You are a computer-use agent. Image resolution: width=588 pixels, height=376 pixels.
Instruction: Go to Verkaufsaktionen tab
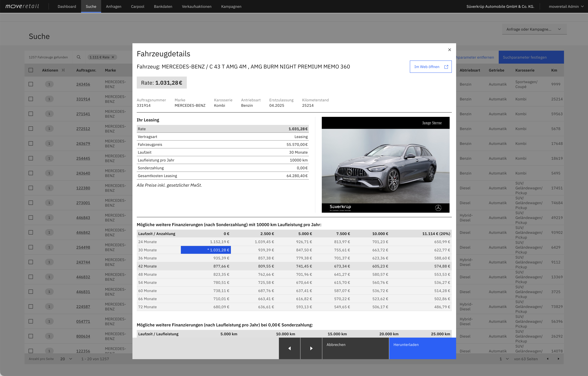[x=197, y=7]
